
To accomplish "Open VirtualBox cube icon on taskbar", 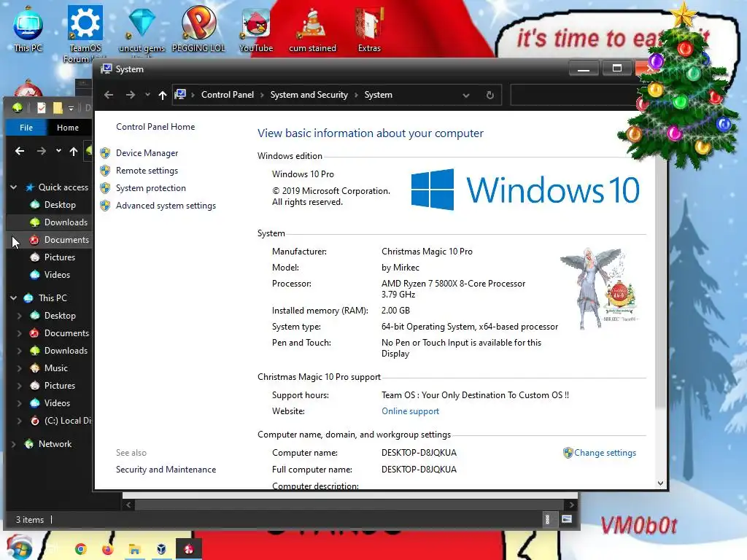I will coord(161,549).
